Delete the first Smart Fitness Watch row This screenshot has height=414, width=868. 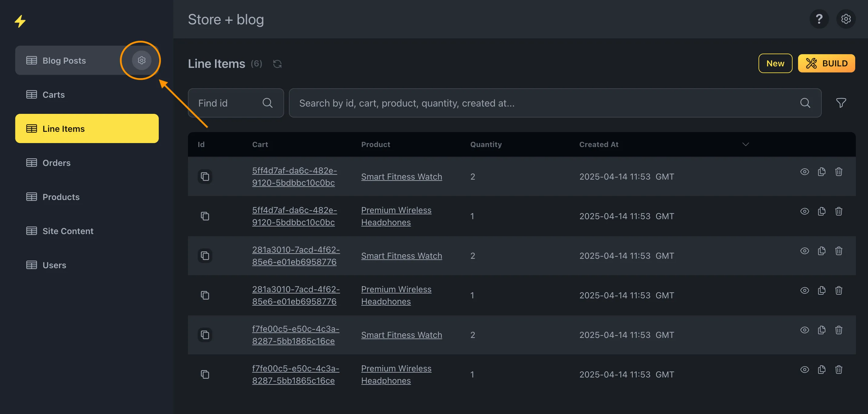(x=838, y=172)
